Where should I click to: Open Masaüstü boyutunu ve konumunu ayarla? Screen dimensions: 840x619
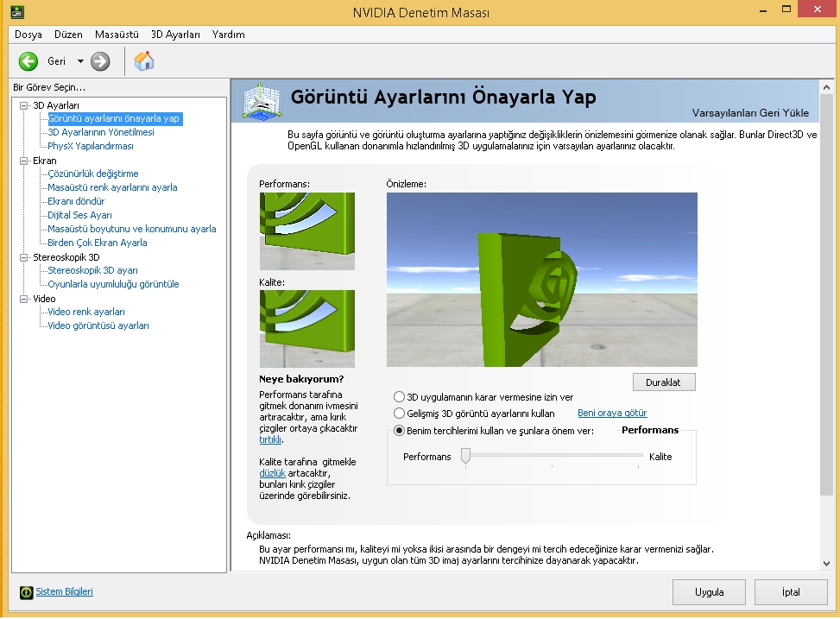click(132, 229)
